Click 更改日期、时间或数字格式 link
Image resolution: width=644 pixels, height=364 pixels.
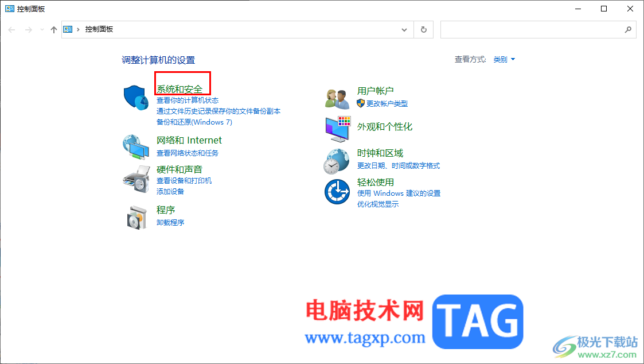coord(399,166)
